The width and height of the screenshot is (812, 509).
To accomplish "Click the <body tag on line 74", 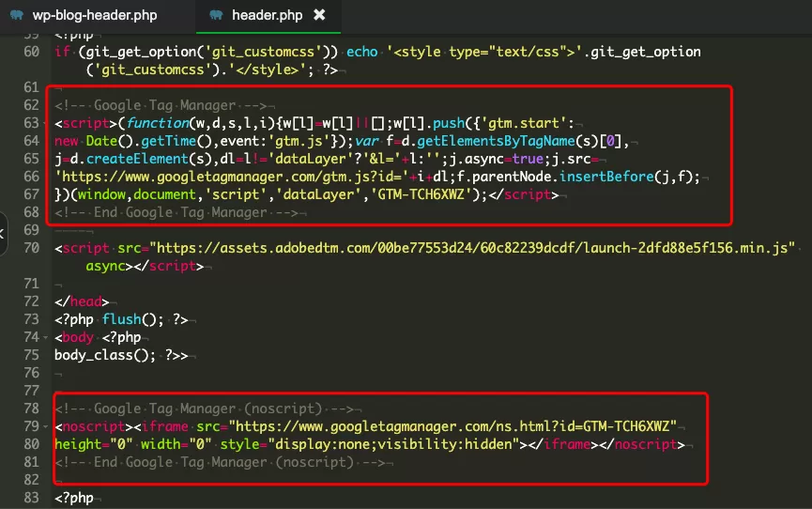I will [74, 337].
